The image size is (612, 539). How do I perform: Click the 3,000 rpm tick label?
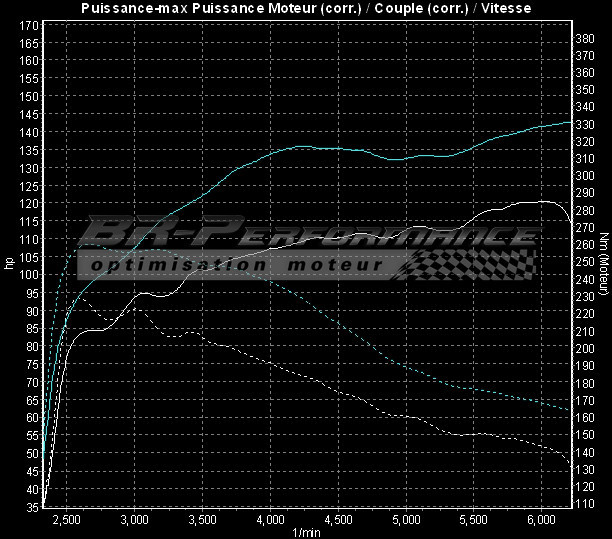tap(134, 520)
